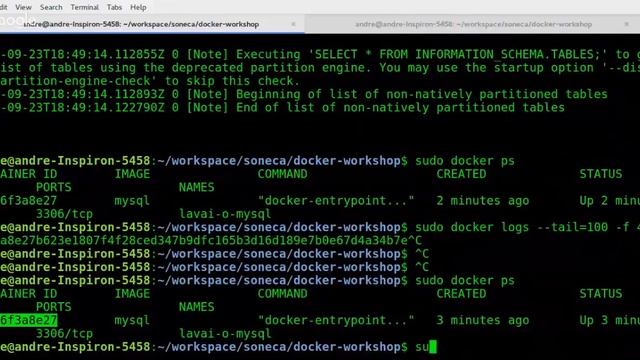Click the 'Up 2 min' status value

point(610,201)
